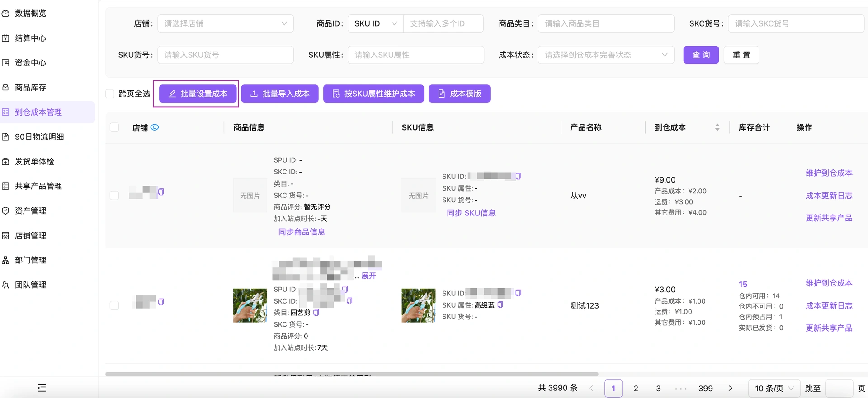The height and width of the screenshot is (398, 868).
Task: Click the 90日物流明细 sidebar icon
Action: pyautogui.click(x=5, y=137)
